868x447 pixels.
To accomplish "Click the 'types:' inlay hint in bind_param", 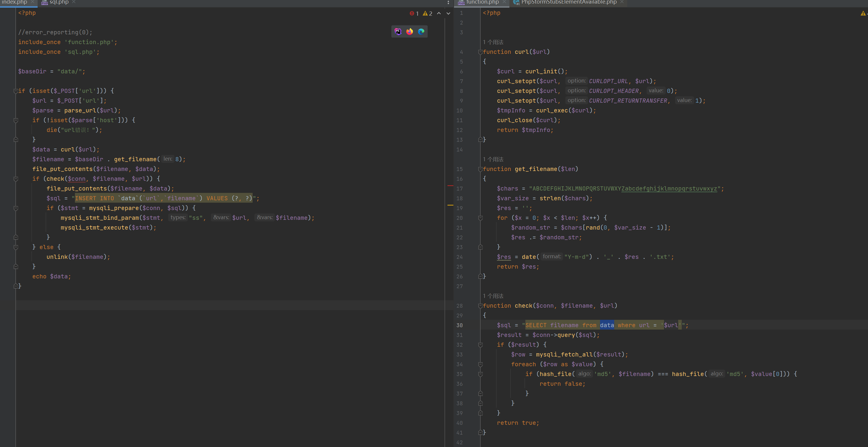I will [178, 217].
